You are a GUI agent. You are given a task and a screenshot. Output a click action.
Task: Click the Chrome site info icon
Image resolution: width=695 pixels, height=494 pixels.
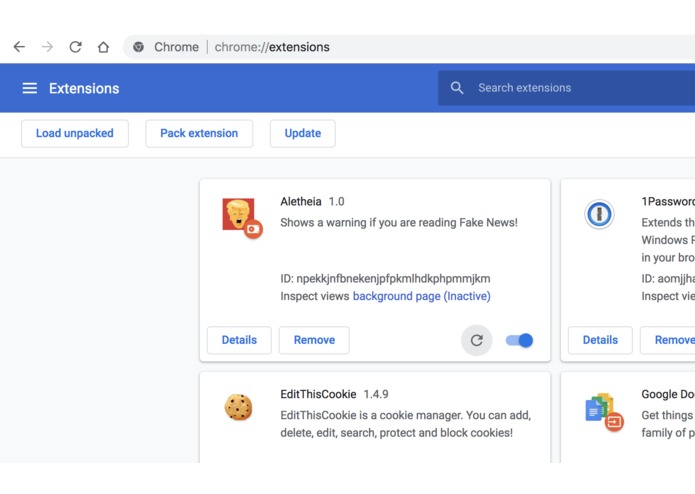click(138, 47)
